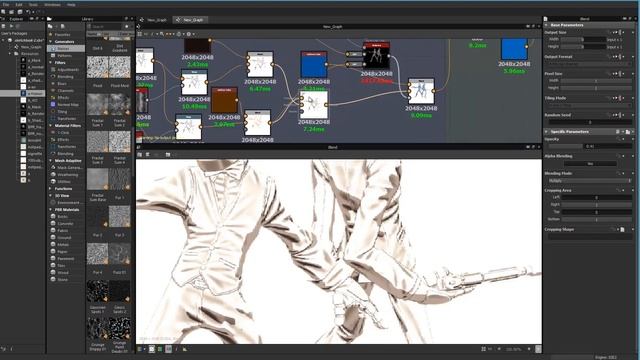Collapse the Material Filters category

click(x=51, y=125)
